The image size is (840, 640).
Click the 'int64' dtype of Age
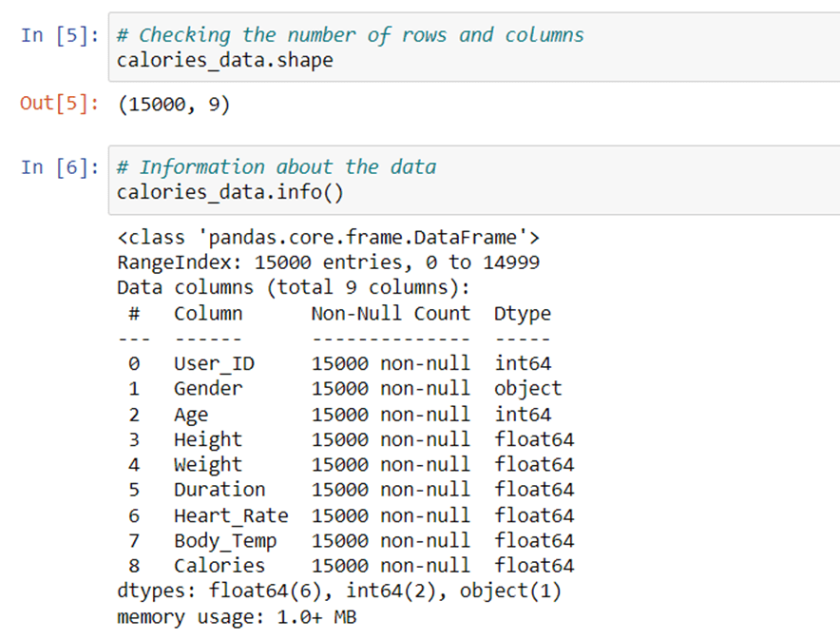[x=523, y=415]
